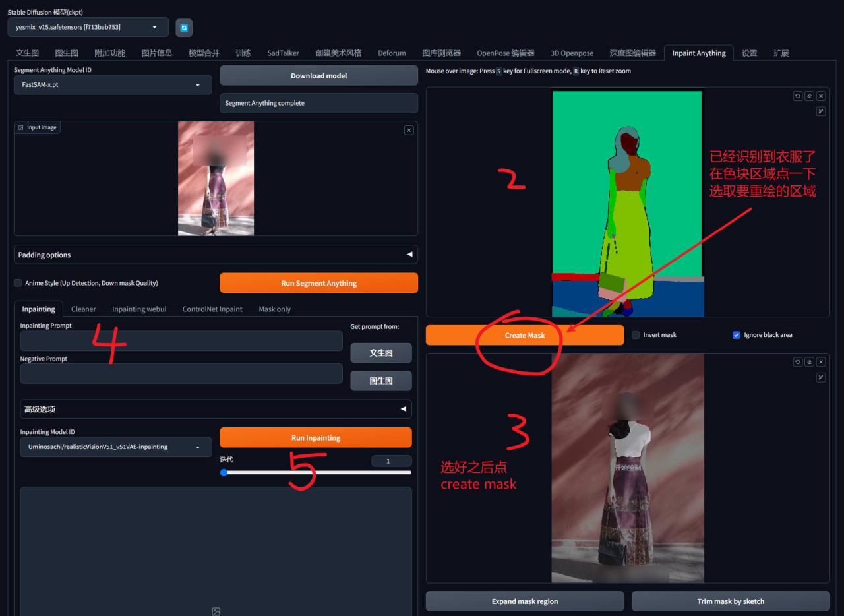Screen dimensions: 844x616
Task: Click eraser icon on mask preview
Action: [809, 362]
